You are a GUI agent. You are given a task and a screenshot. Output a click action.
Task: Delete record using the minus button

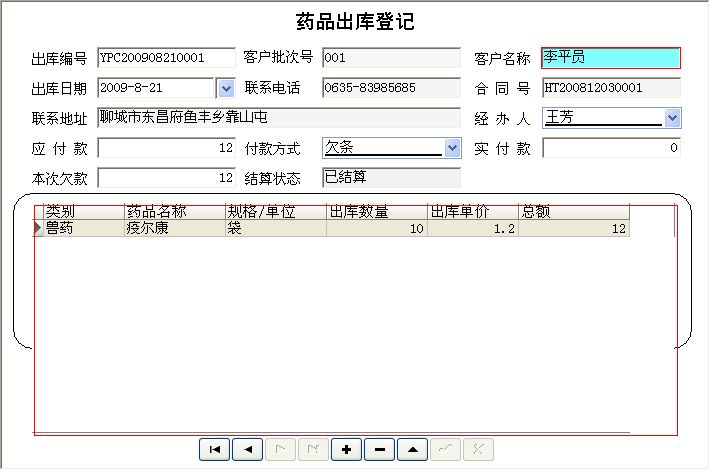tap(379, 450)
